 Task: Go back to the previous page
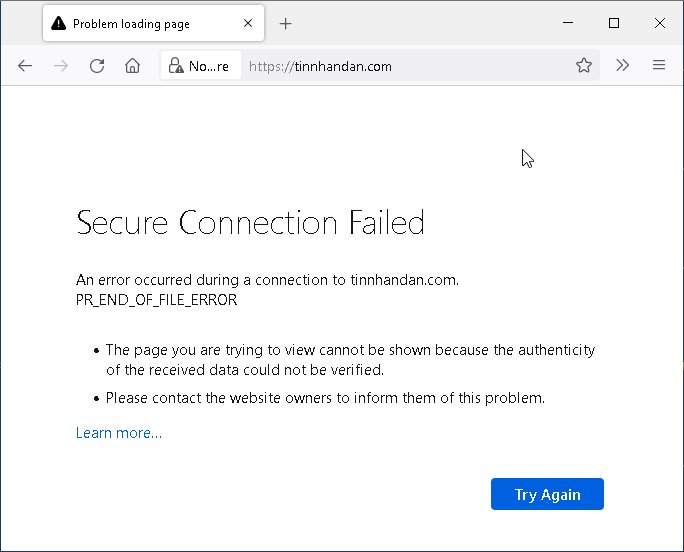coord(25,66)
